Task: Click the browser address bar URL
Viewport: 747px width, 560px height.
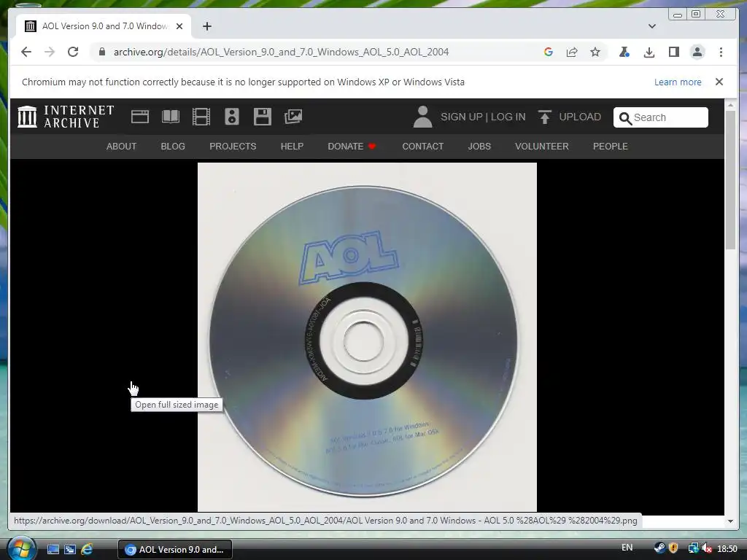Action: click(x=281, y=52)
